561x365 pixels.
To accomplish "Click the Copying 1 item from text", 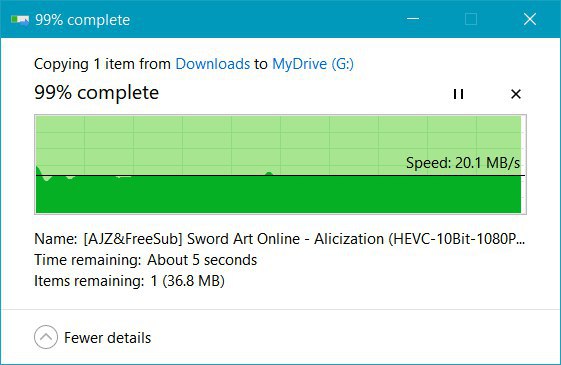I will coord(102,64).
